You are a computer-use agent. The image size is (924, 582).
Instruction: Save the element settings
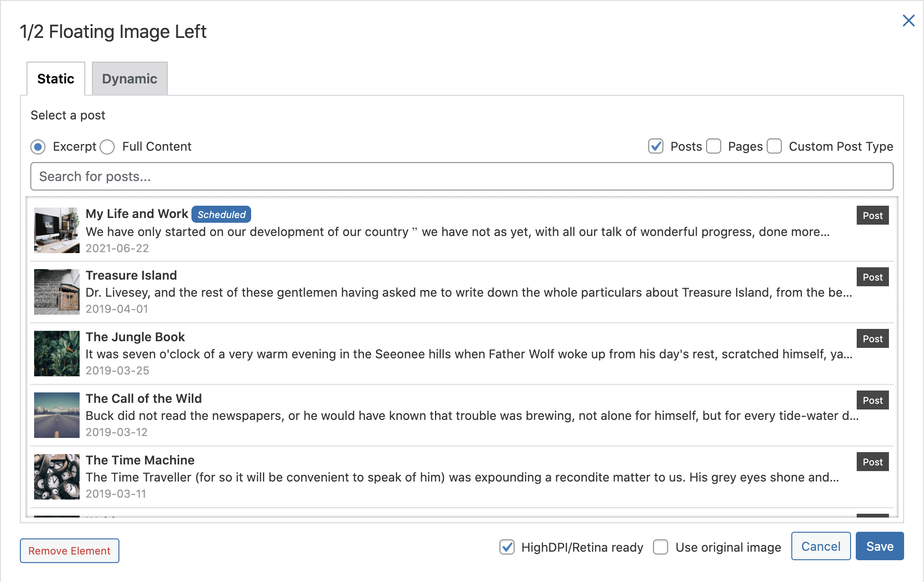879,546
